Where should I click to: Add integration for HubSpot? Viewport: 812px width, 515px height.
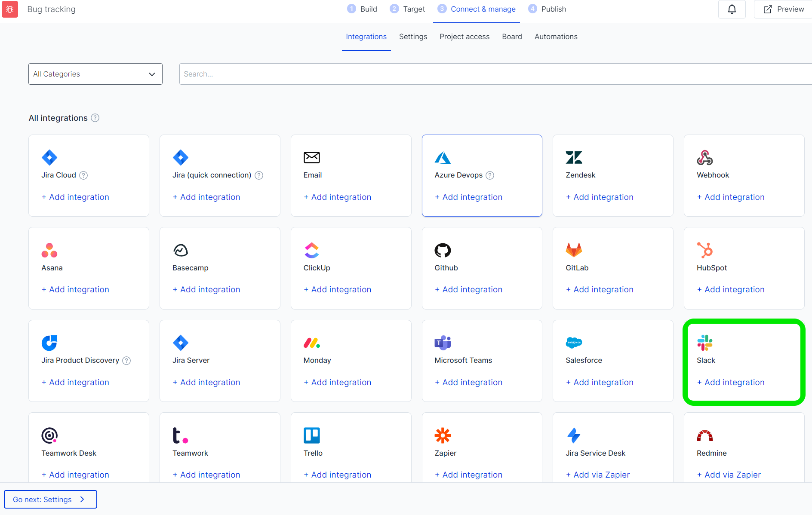[731, 289]
